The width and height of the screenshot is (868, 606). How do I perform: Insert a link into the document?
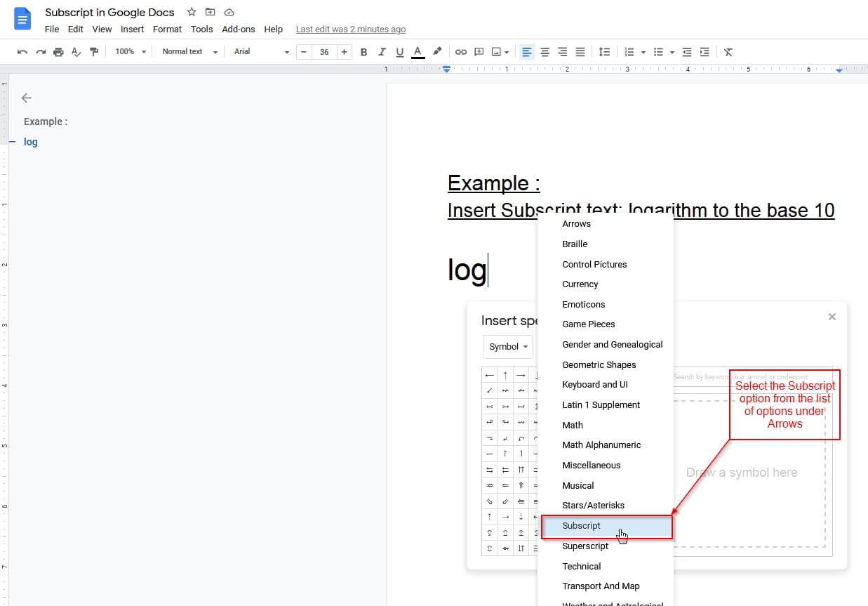pos(460,51)
